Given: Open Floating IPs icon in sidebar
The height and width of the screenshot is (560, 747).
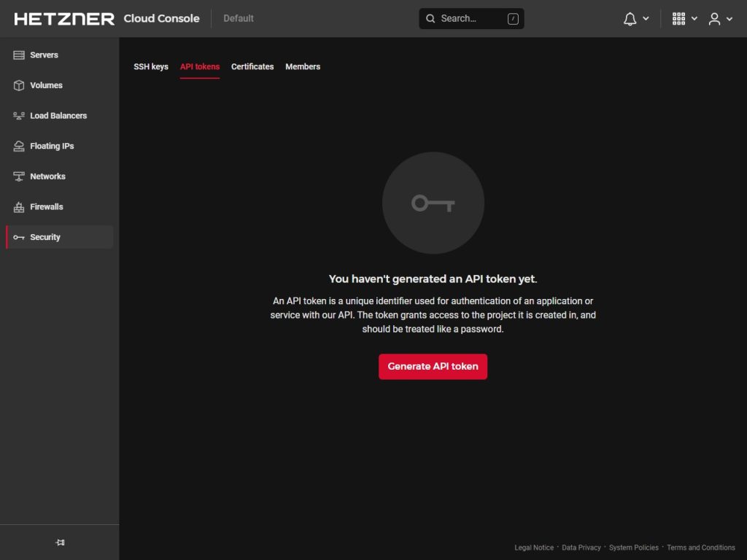Looking at the screenshot, I should tap(19, 147).
